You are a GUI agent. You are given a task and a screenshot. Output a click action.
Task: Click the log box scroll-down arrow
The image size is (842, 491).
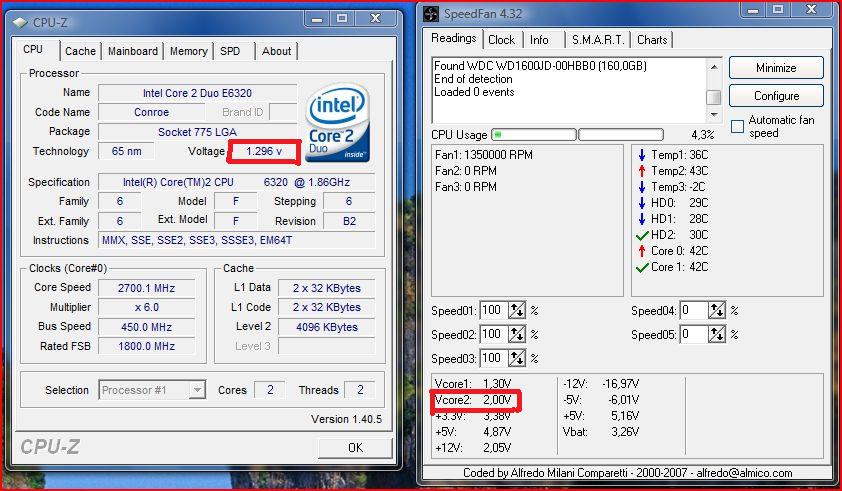[x=714, y=114]
